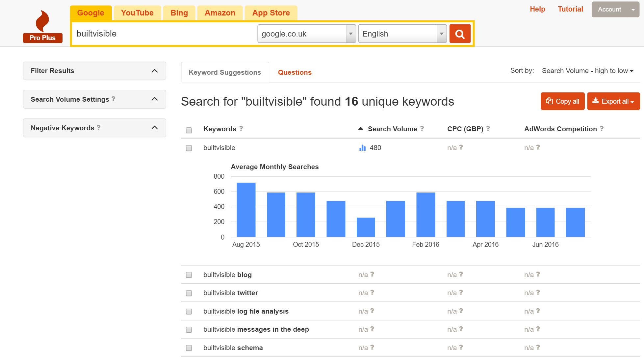
Task: Open the Help link
Action: tap(537, 9)
